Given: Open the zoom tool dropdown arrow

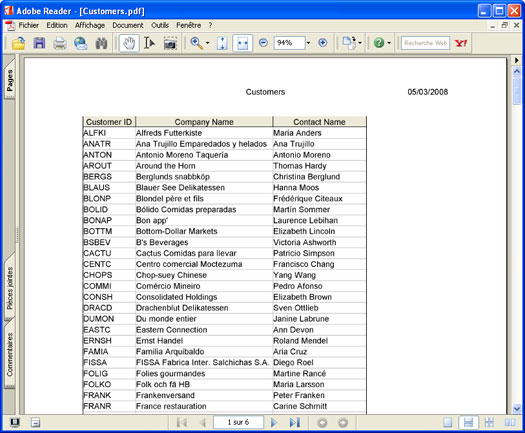Looking at the screenshot, I should (208, 43).
